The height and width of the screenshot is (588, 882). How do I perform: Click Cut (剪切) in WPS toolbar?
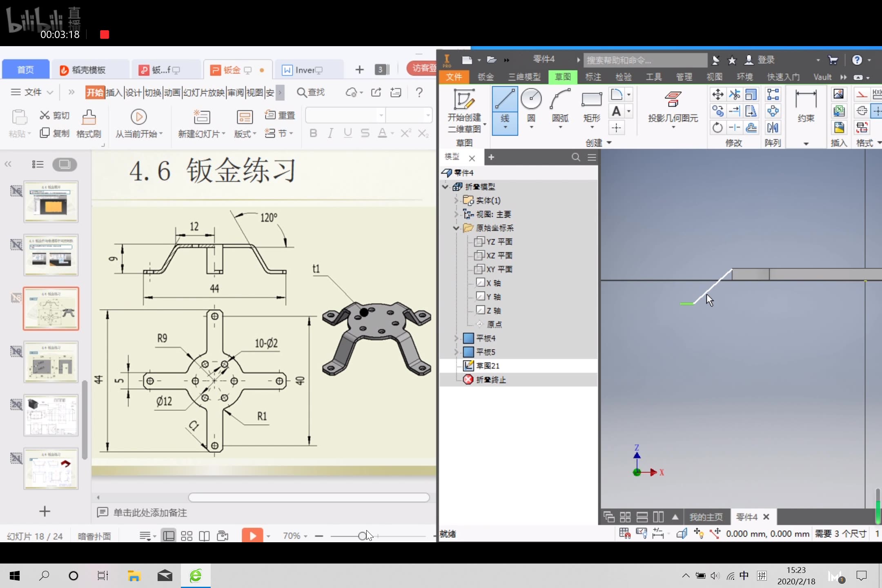point(55,116)
